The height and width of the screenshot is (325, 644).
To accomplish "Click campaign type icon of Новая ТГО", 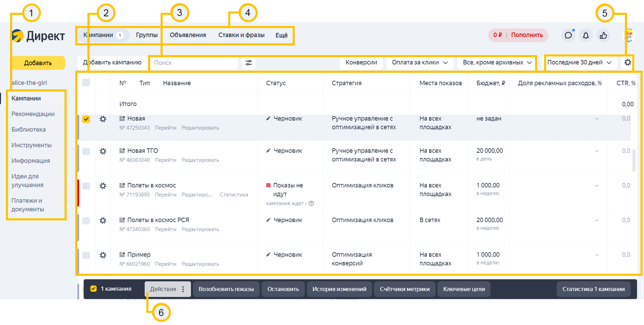I will pos(122,151).
